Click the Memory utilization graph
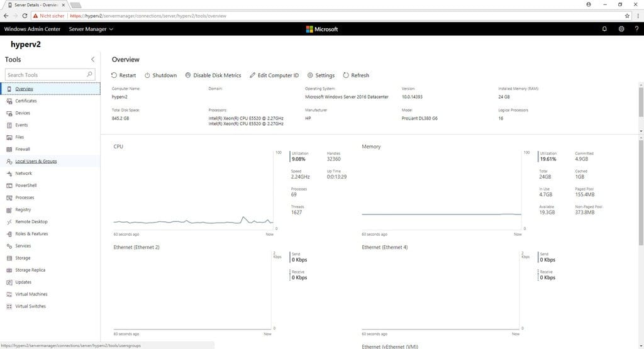The width and height of the screenshot is (644, 349). point(441,190)
